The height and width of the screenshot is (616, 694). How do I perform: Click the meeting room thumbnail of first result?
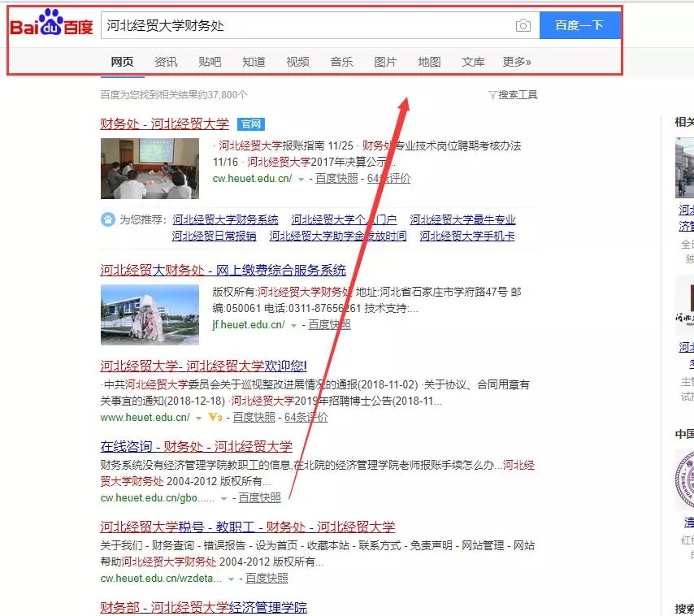click(x=150, y=168)
